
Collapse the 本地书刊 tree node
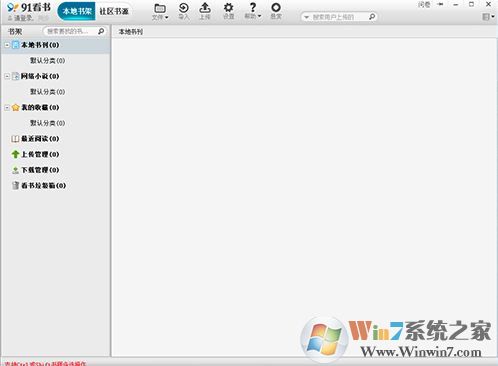(7, 45)
